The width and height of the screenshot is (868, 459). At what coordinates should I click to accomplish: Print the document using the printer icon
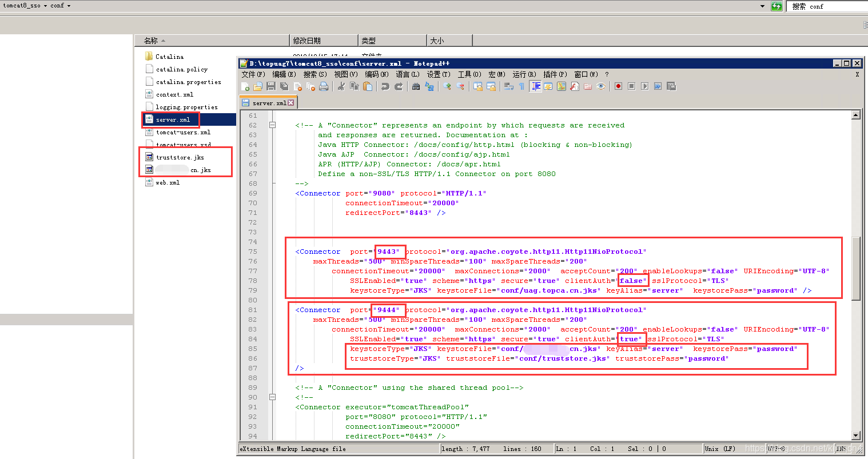324,86
